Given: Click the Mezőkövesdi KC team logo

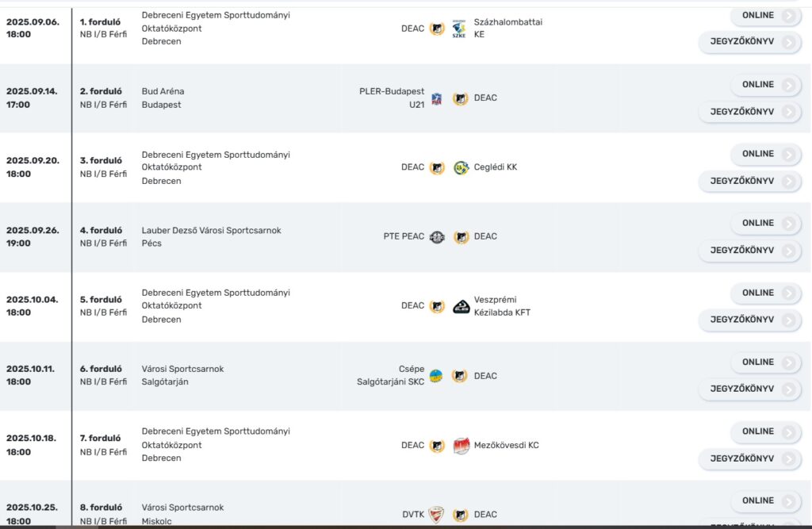Looking at the screenshot, I should pyautogui.click(x=461, y=446).
